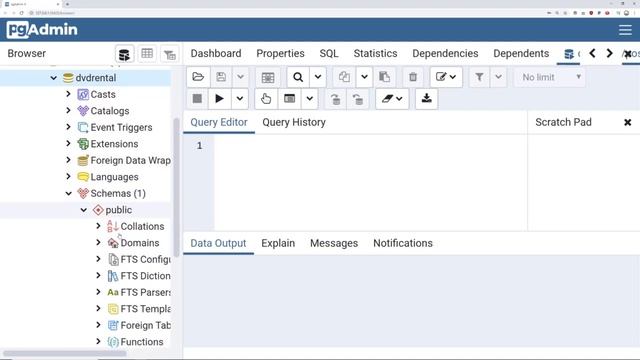Stop the query with the square icon

197,99
